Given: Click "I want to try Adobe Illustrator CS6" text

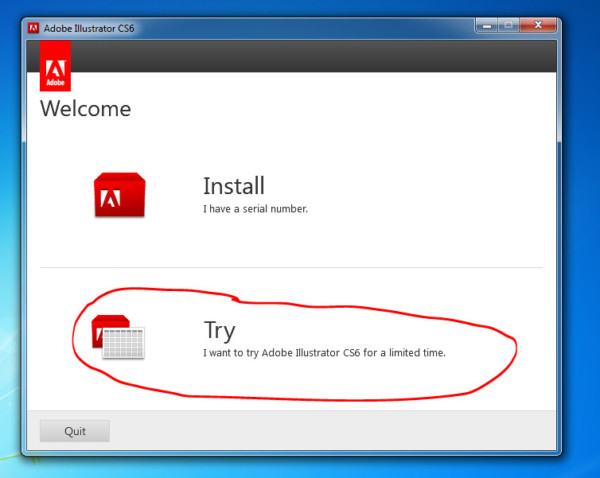Looking at the screenshot, I should 282,353.
